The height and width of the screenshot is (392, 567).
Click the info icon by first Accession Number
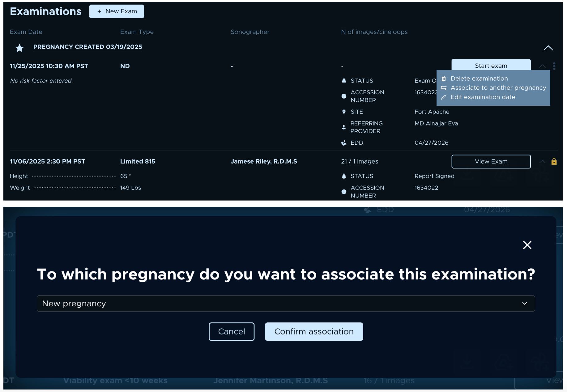point(344,96)
